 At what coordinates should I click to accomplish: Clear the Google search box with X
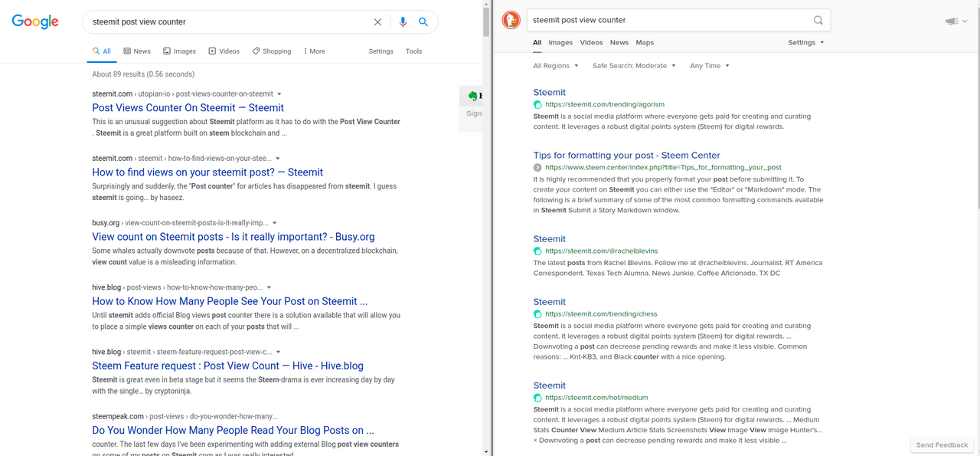[377, 22]
